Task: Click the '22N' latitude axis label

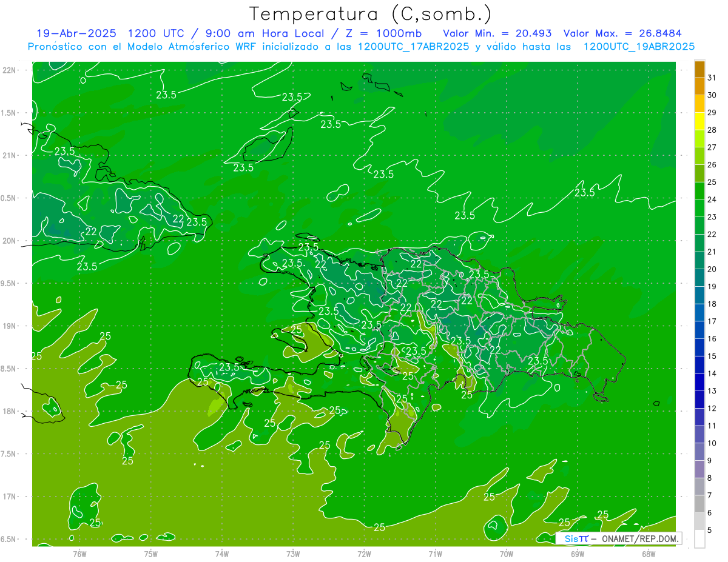Action: coord(10,70)
